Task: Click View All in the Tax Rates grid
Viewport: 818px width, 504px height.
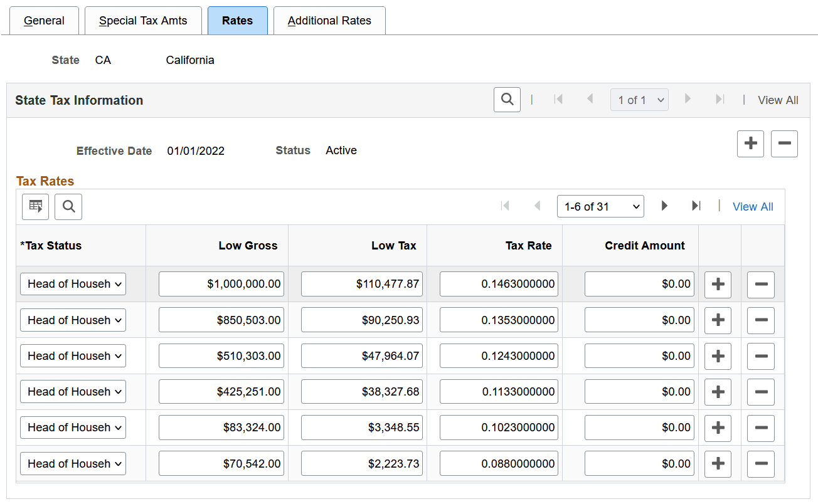Action: click(753, 206)
